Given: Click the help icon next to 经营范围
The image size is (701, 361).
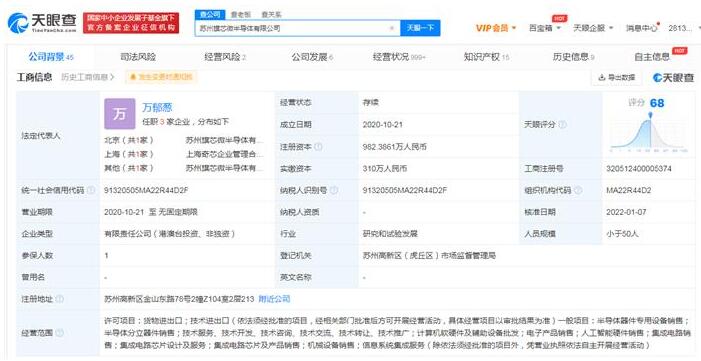Looking at the screenshot, I should coord(59,333).
